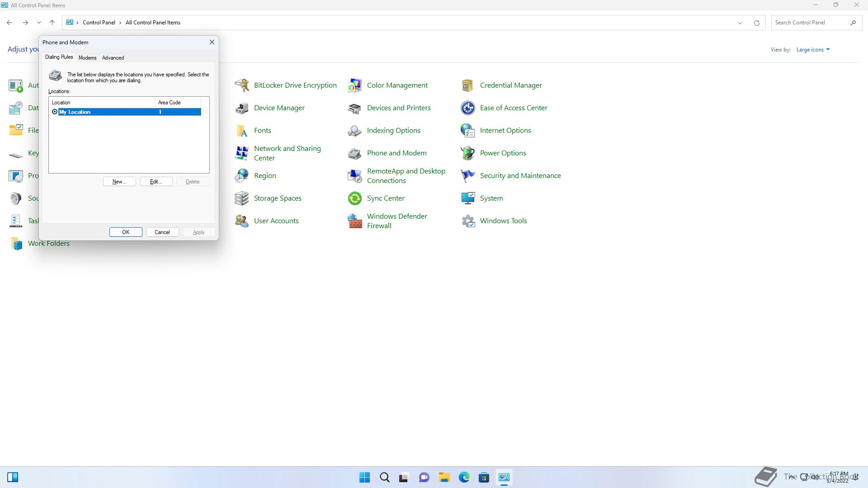This screenshot has height=488, width=868.
Task: Open Devices and Printers icon
Action: (x=355, y=108)
